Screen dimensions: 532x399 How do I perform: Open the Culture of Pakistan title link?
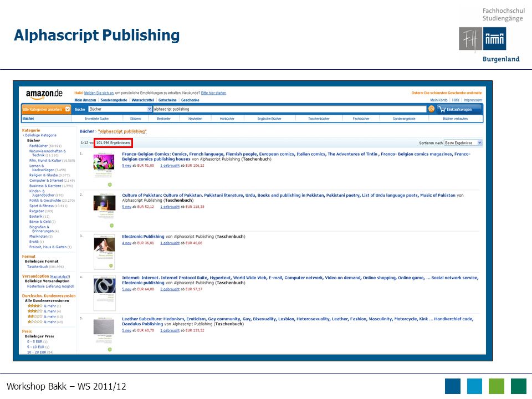289,196
